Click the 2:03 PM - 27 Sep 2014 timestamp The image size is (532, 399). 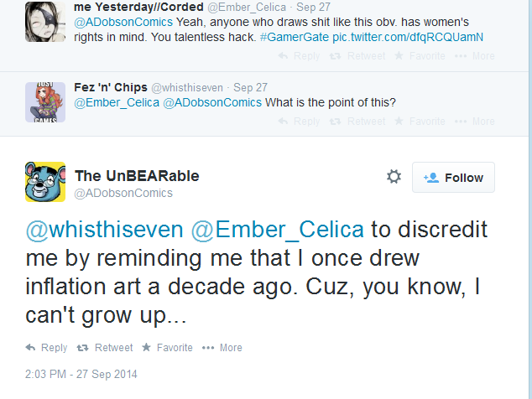81,374
